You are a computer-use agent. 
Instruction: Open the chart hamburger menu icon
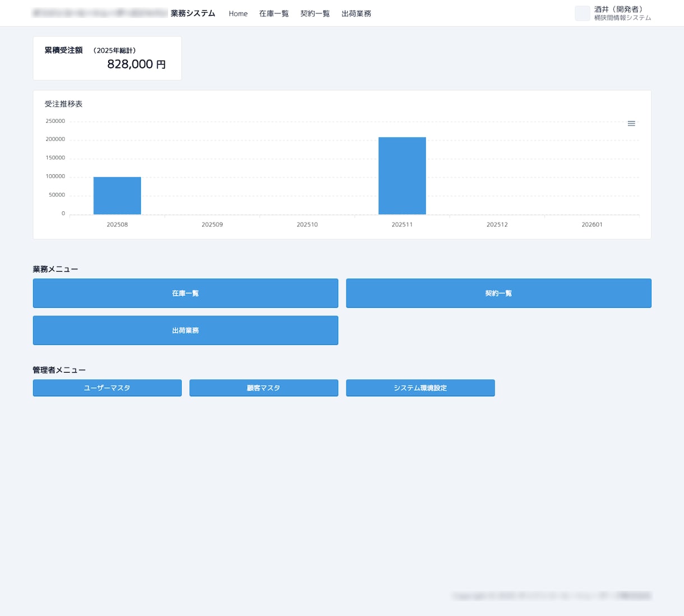631,123
